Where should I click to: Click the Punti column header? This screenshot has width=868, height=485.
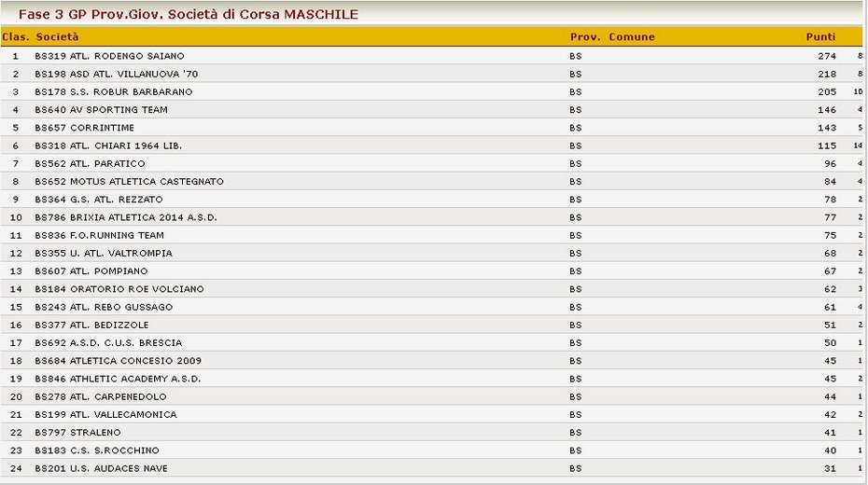tap(820, 37)
